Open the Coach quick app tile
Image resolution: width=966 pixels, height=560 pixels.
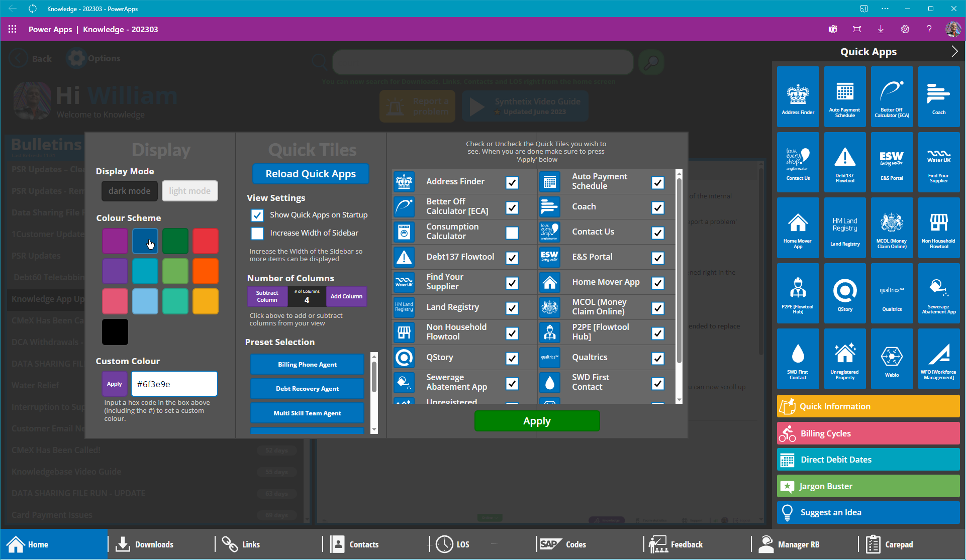coord(938,96)
